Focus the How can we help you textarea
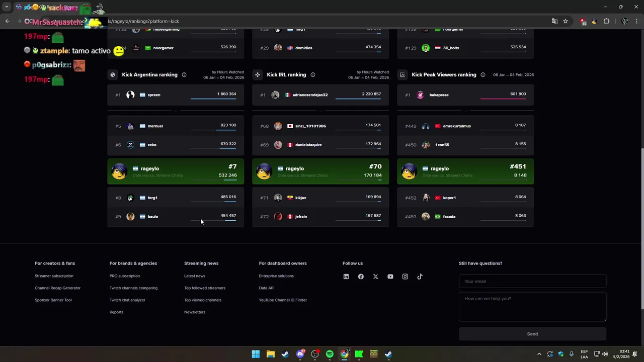The height and width of the screenshot is (362, 644). [532, 307]
